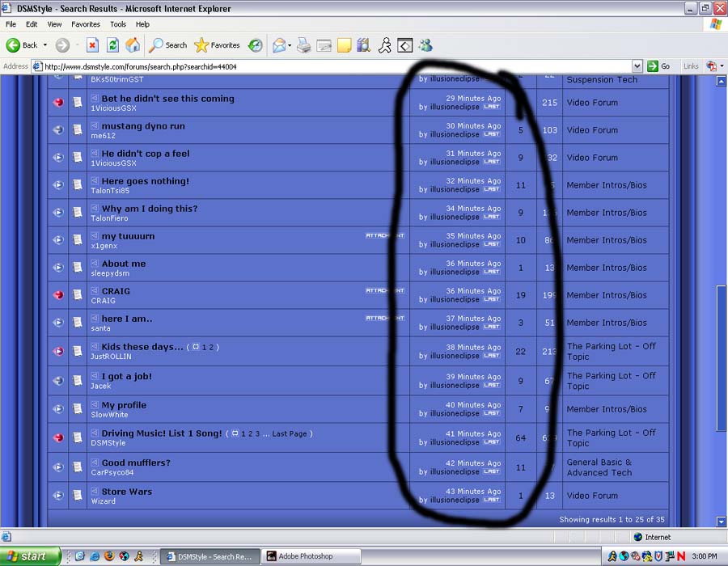
Task: Click the Go button next to the address bar
Action: pos(659,66)
